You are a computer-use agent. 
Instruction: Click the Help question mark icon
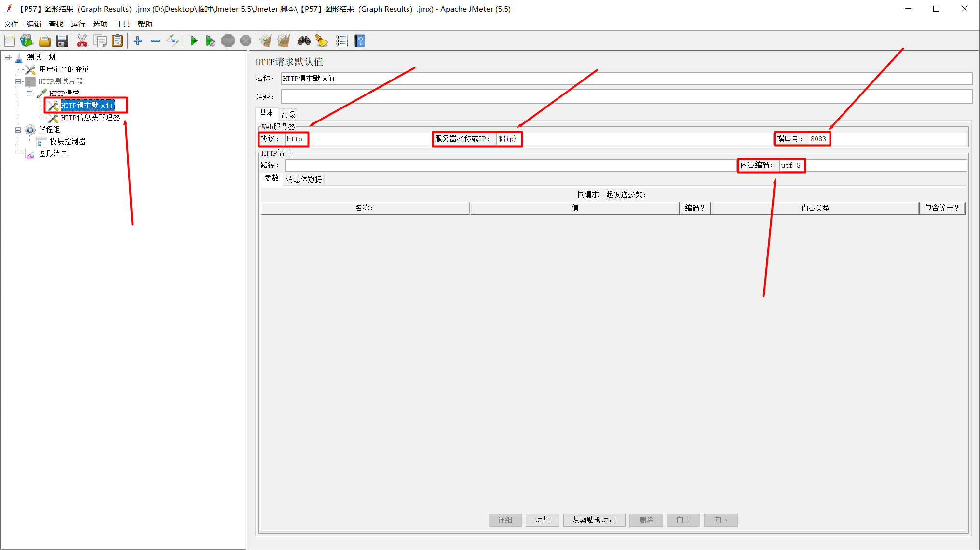360,41
